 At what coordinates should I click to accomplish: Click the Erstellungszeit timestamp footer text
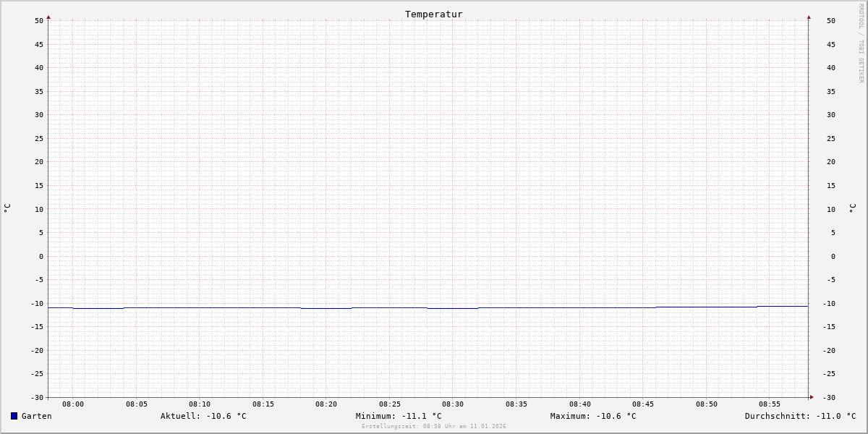pos(434,426)
